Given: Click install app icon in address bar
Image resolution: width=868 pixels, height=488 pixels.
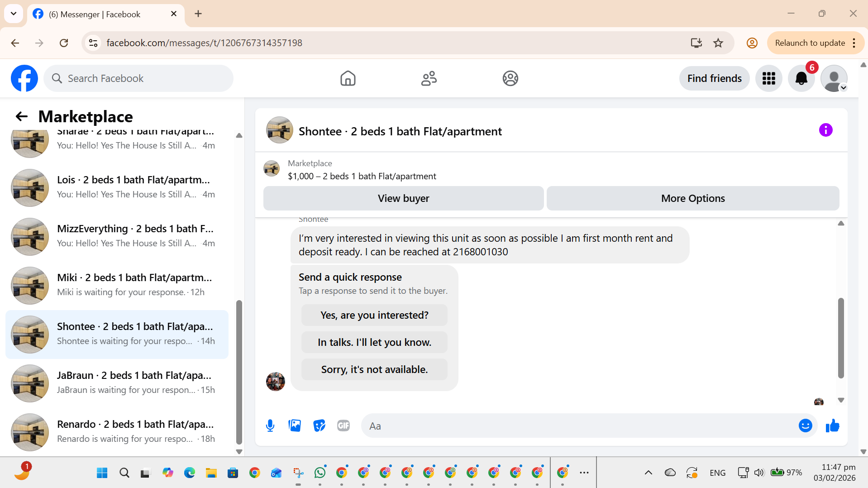Looking at the screenshot, I should tap(696, 43).
